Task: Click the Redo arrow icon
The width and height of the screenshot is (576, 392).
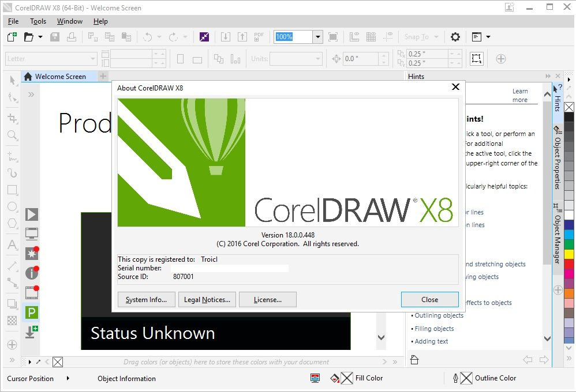Action: point(173,37)
